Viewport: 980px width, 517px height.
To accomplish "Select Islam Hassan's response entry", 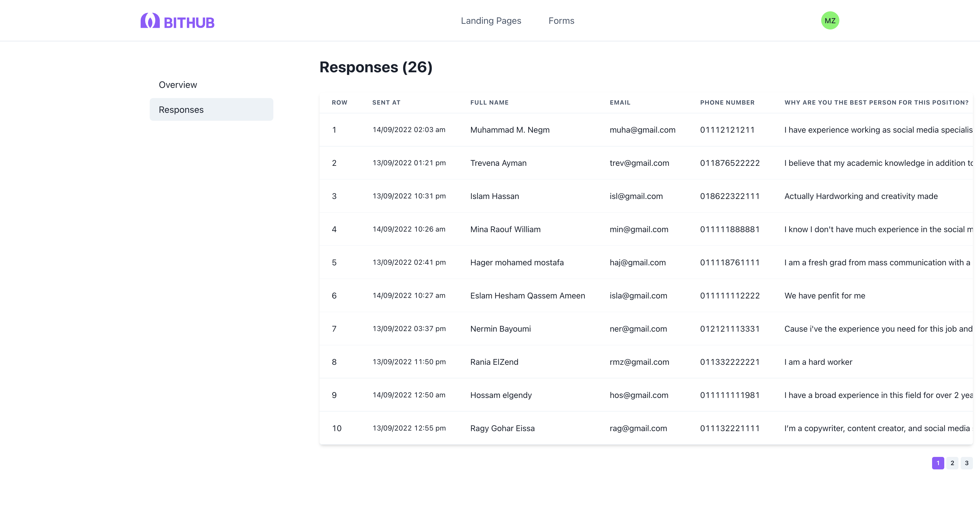I will 495,196.
